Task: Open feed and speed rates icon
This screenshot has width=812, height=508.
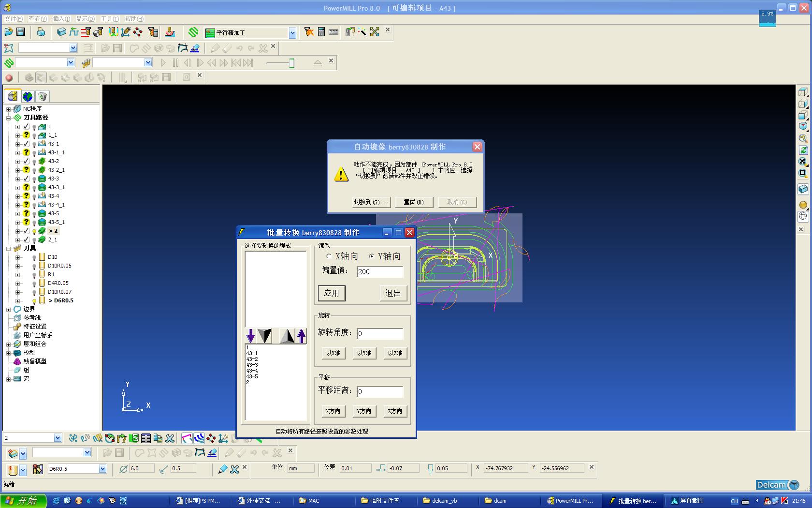Action: (x=74, y=32)
